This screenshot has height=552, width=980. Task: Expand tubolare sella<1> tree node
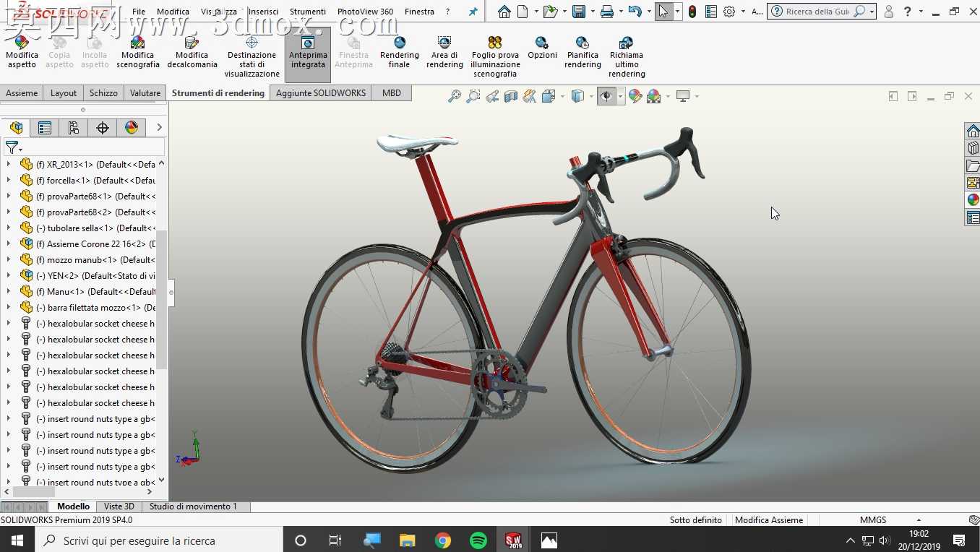[x=8, y=228]
